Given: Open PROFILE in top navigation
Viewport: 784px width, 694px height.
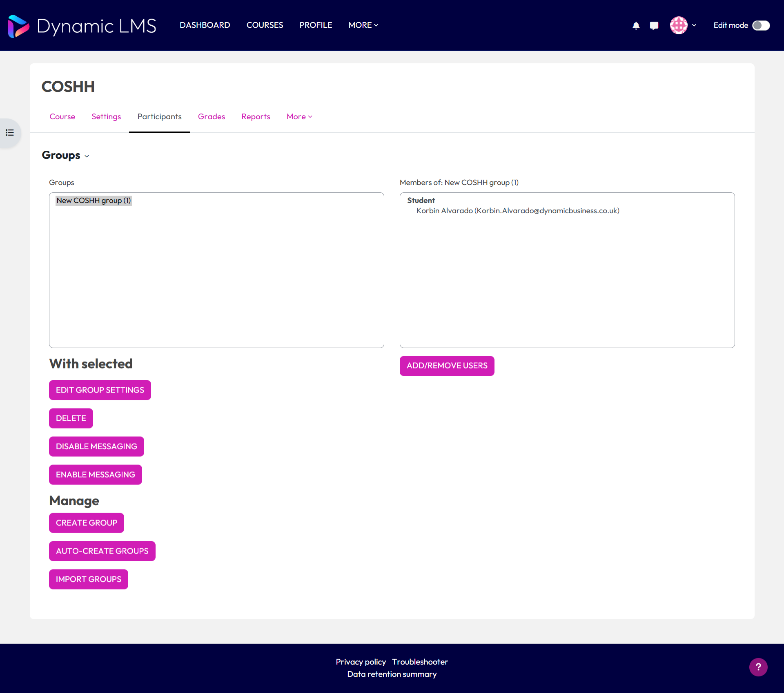Looking at the screenshot, I should (x=316, y=25).
